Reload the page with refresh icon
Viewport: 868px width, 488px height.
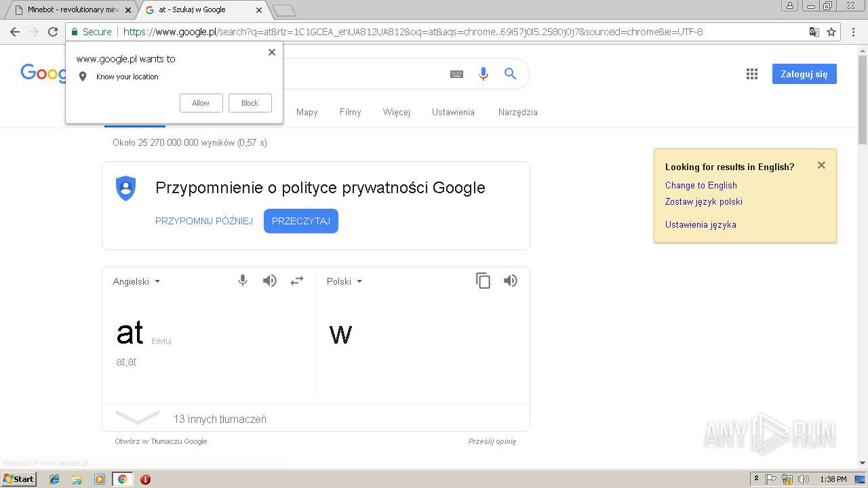click(53, 32)
